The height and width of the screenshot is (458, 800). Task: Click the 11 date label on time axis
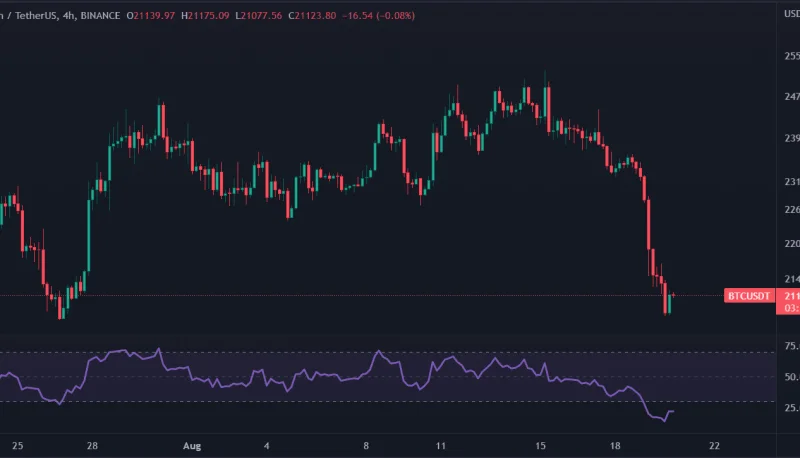[441, 445]
